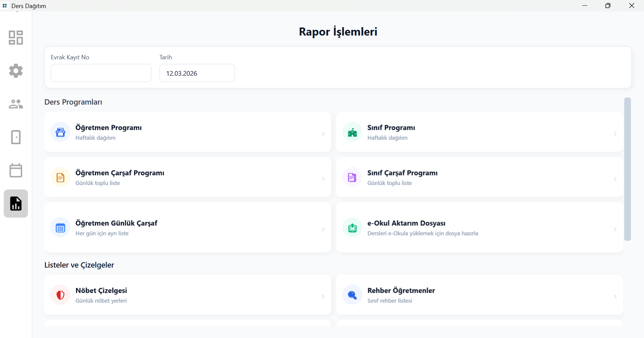Open the Sınıf Programı report title
Viewport: 644px width, 338px height.
click(391, 128)
